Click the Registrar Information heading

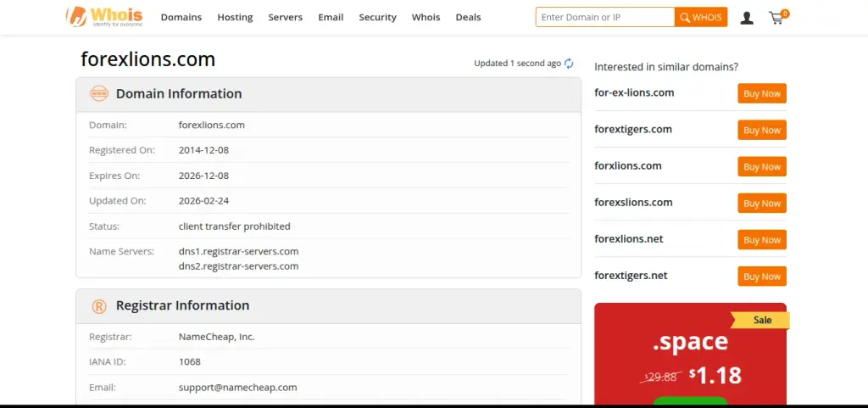tap(183, 305)
